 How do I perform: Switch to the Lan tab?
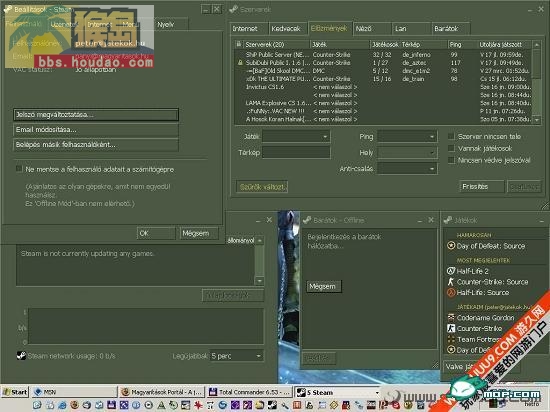(411, 29)
